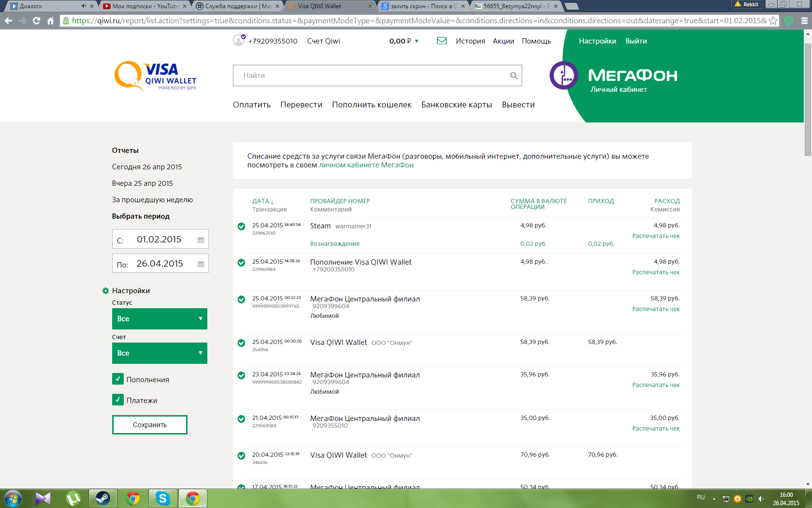812x508 pixels.
Task: Open Пополнить кошелек menu item
Action: (372, 105)
